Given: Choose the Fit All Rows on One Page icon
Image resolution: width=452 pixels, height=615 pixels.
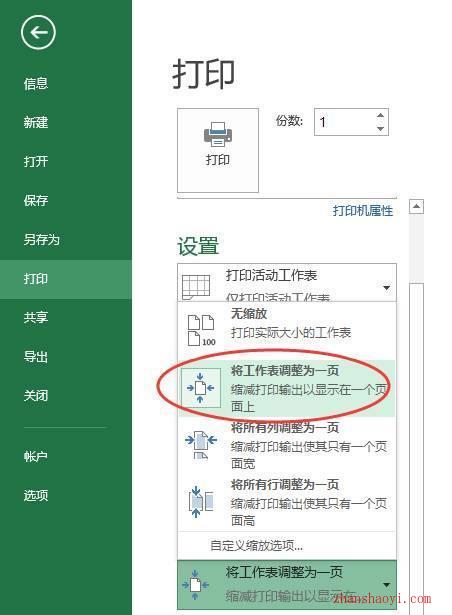Looking at the screenshot, I should click(200, 502).
